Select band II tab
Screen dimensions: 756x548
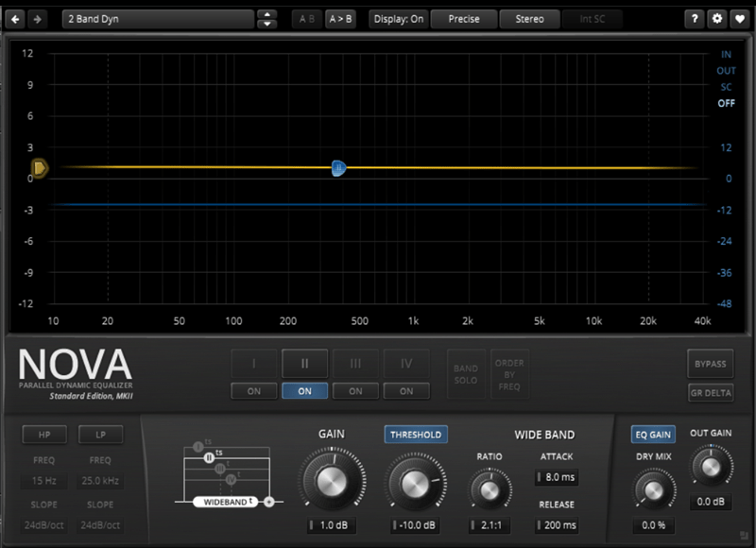[x=304, y=364]
